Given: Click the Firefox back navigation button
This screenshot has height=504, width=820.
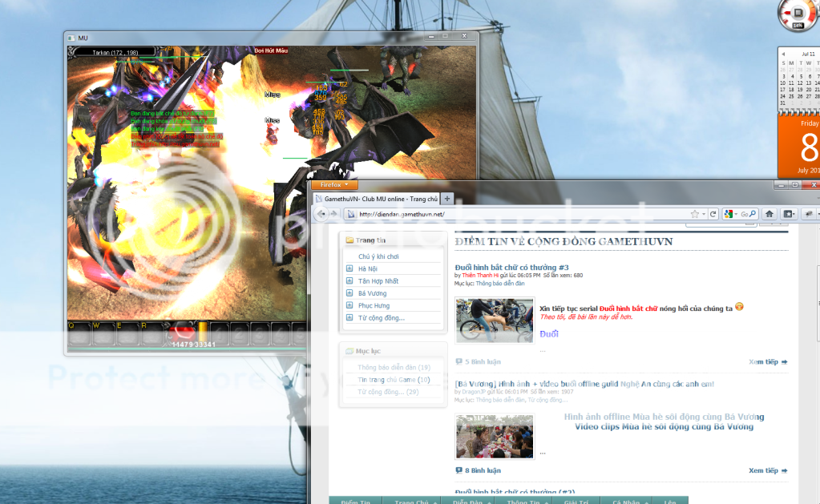Looking at the screenshot, I should [x=322, y=214].
